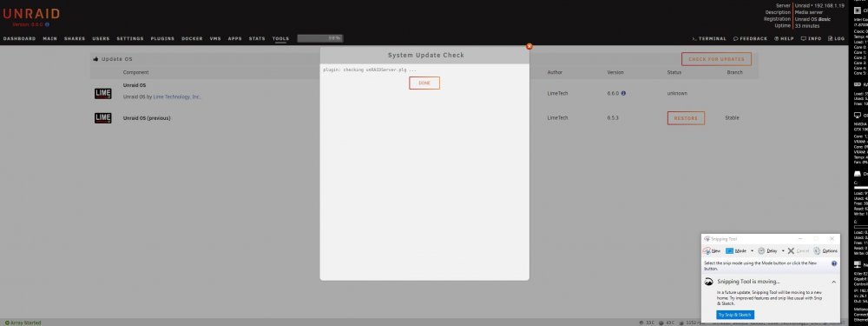Click the Mode button in Snipping Tool

pyautogui.click(x=736, y=250)
